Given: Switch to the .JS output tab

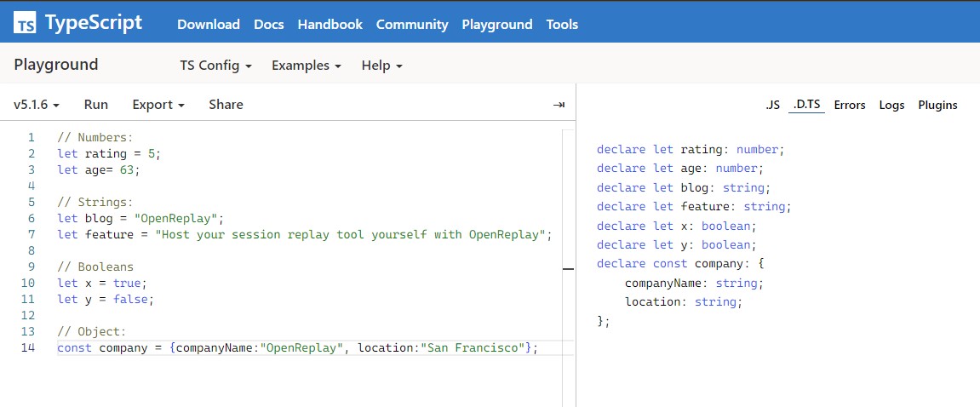Looking at the screenshot, I should [x=772, y=105].
